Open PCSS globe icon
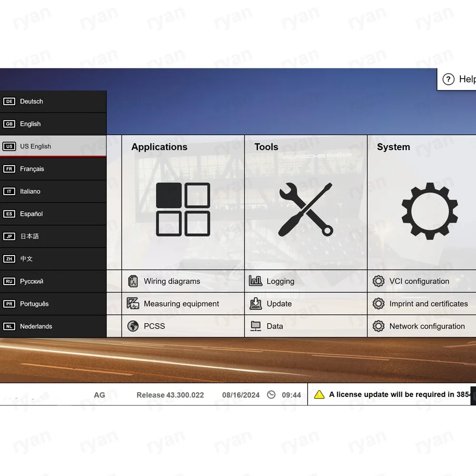Image resolution: width=476 pixels, height=476 pixels. tap(133, 326)
